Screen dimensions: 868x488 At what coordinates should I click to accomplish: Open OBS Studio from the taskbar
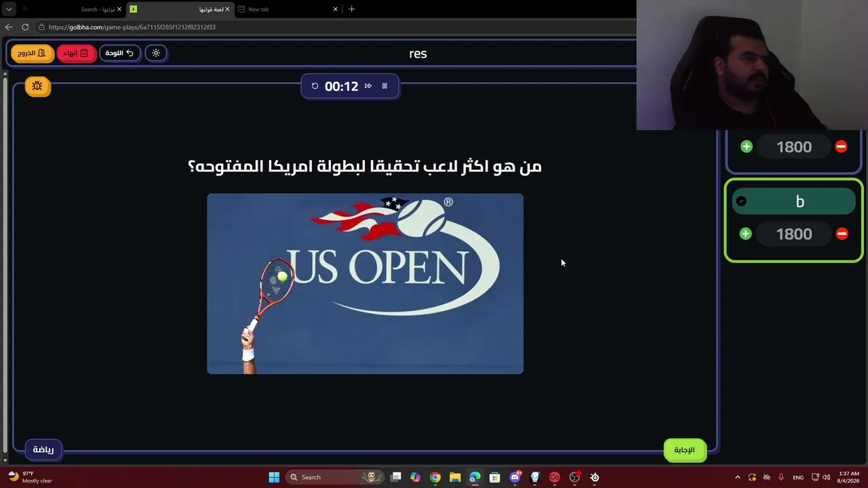(575, 477)
